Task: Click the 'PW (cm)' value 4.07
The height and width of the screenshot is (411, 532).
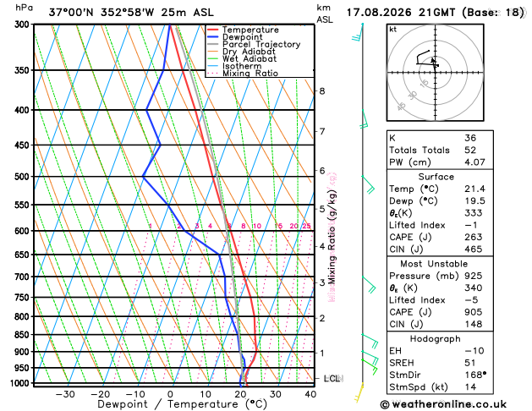Action: click(474, 162)
